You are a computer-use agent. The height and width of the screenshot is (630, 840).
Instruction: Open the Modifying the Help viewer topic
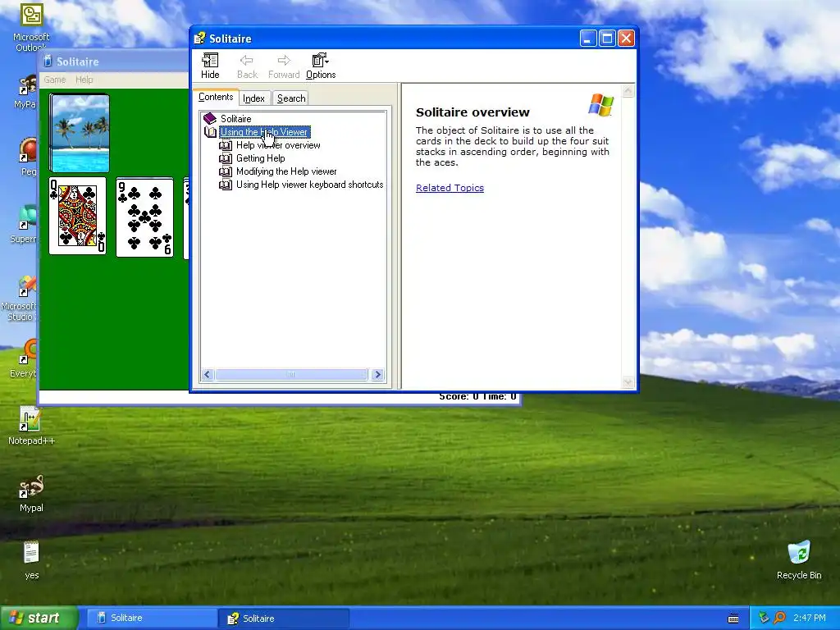coord(286,171)
